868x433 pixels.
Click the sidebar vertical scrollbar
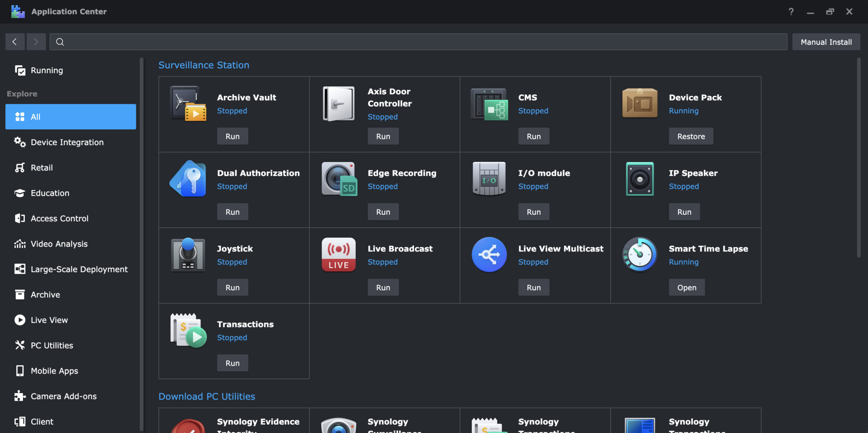point(142,244)
